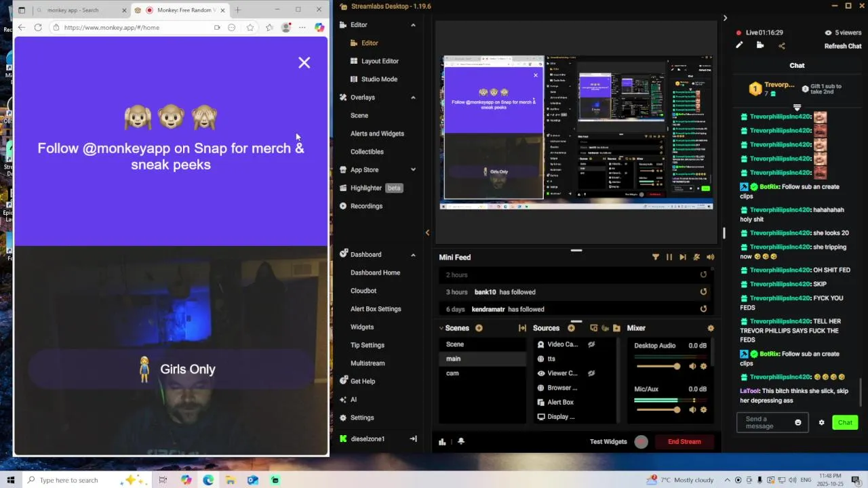Image resolution: width=868 pixels, height=488 pixels.
Task: Collapse the chat panel arrow
Action: click(725, 18)
